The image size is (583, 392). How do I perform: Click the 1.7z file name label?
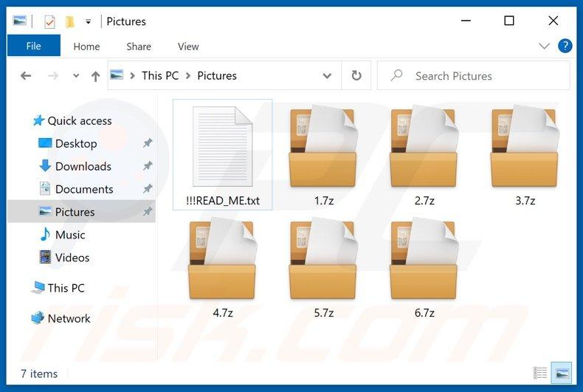click(324, 201)
